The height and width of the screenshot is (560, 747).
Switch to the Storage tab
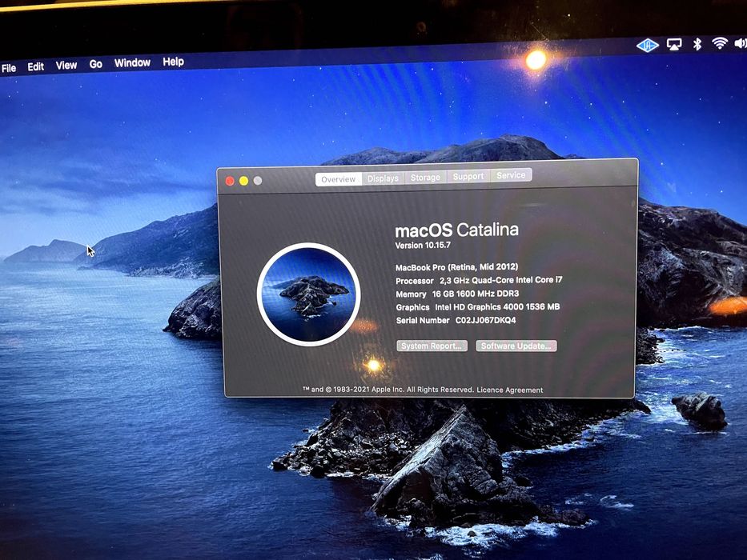click(x=425, y=177)
